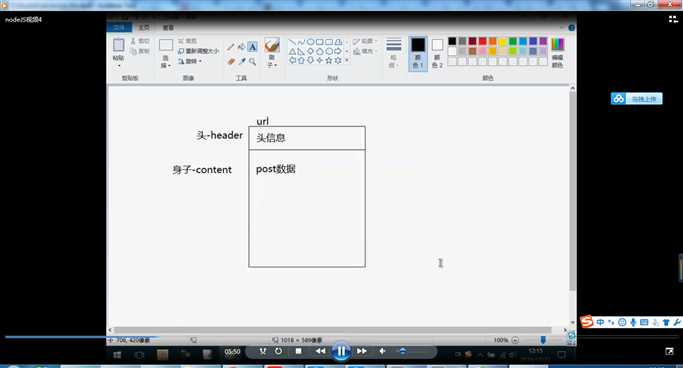Pick the red swatch in the color palette
Screen dimensions: 683x368
pyautogui.click(x=482, y=41)
